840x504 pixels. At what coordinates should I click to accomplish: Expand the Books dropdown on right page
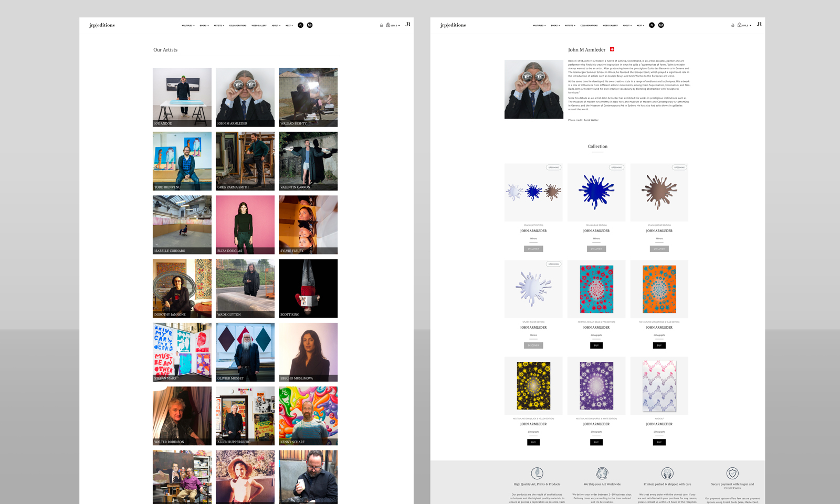555,25
